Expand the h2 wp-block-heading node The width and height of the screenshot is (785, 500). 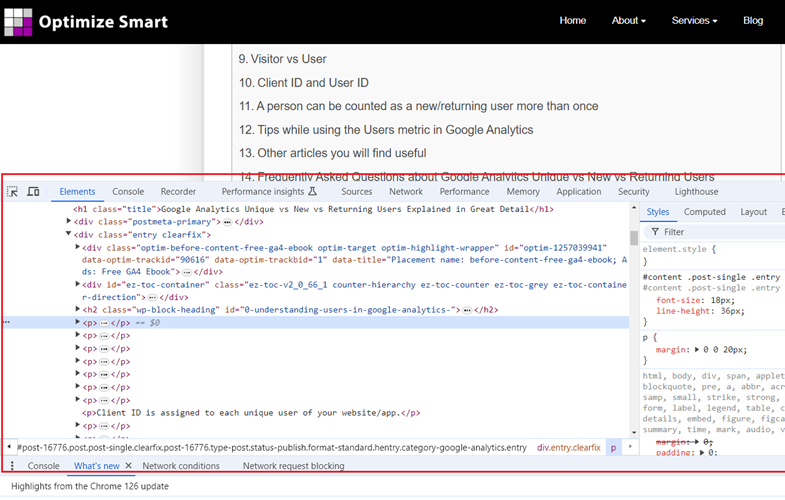point(78,309)
